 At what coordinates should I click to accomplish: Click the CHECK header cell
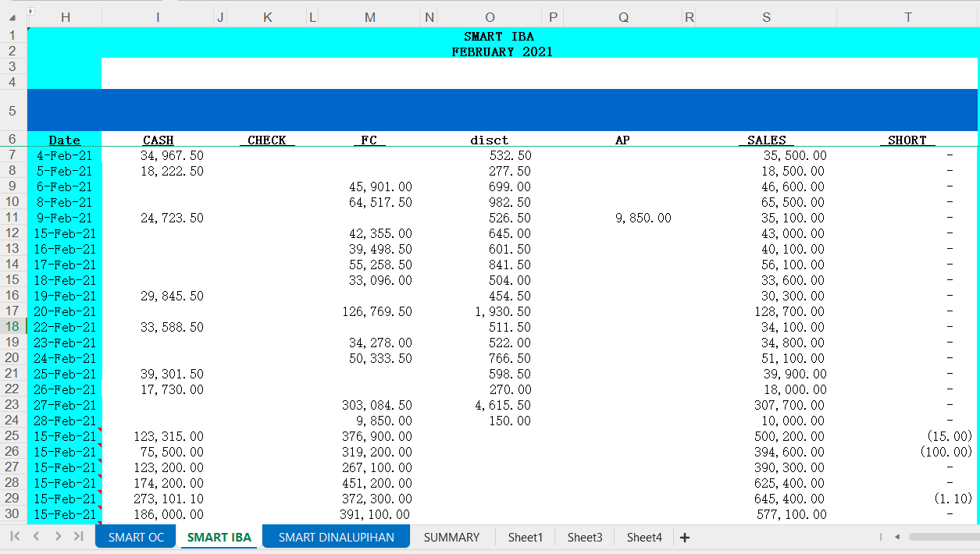[268, 140]
